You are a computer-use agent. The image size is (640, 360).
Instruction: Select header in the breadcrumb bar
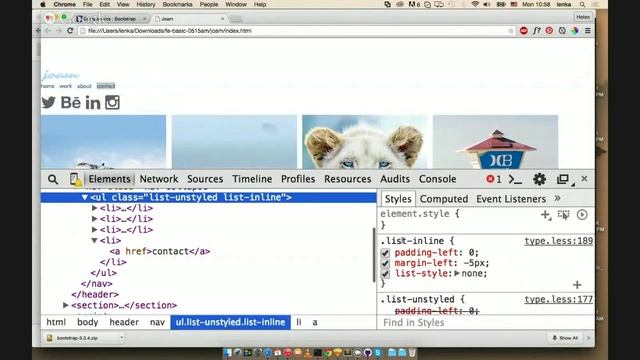(124, 322)
